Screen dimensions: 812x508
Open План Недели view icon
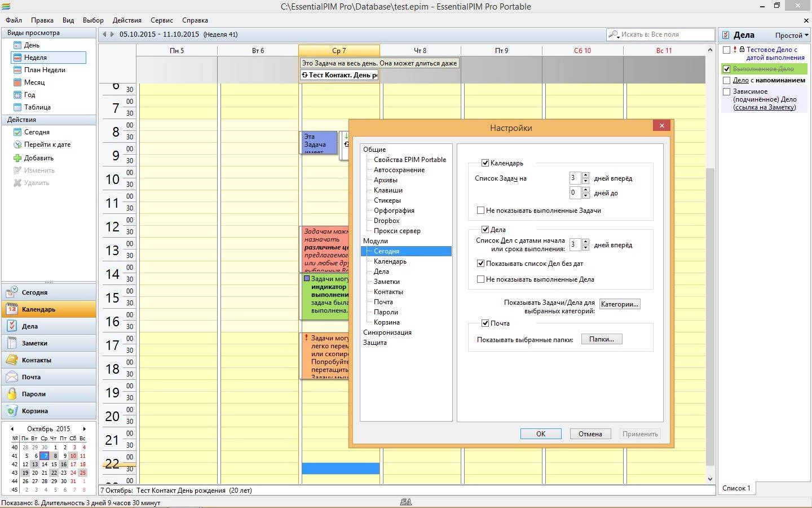(x=17, y=70)
